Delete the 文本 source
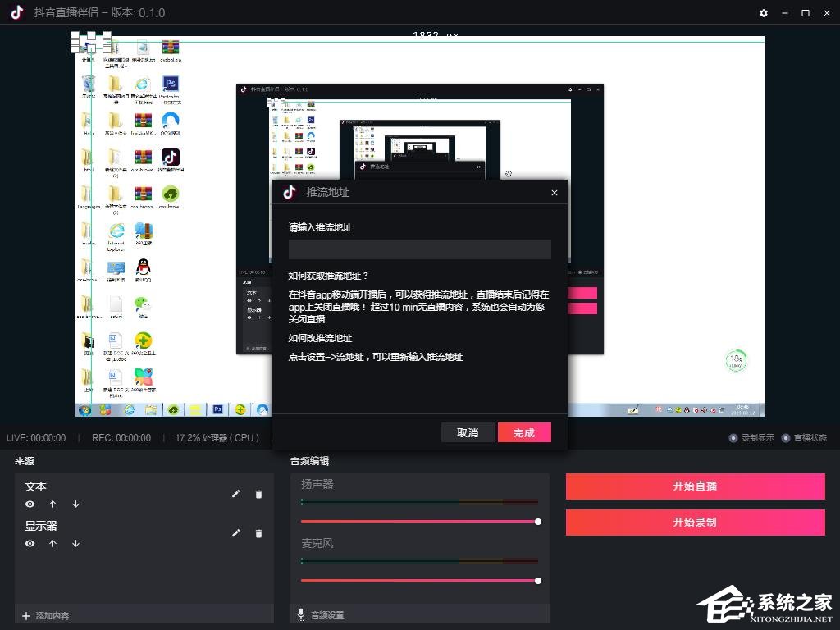The height and width of the screenshot is (630, 840). pyautogui.click(x=258, y=494)
